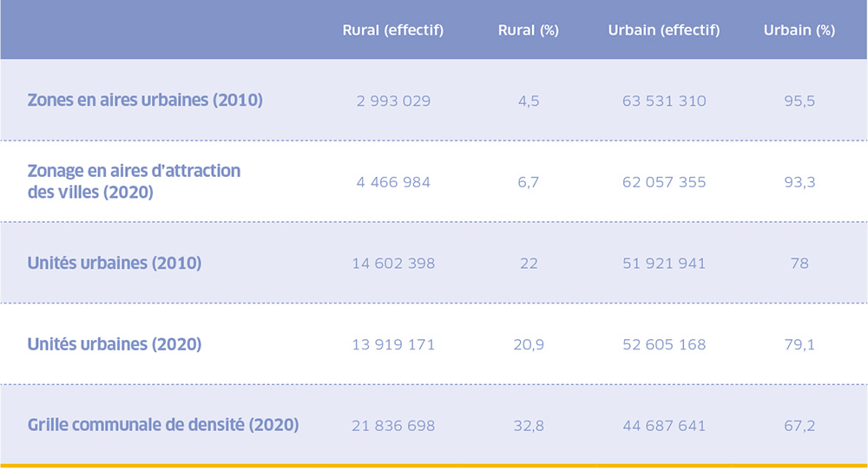This screenshot has height=470, width=868.
Task: Click the urban percentage 78 cell
Action: (799, 264)
